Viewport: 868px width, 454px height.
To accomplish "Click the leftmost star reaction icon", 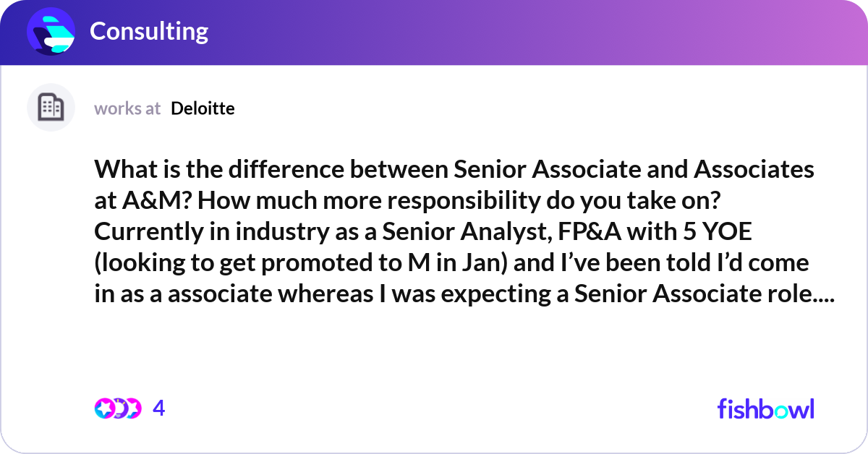I will (104, 408).
